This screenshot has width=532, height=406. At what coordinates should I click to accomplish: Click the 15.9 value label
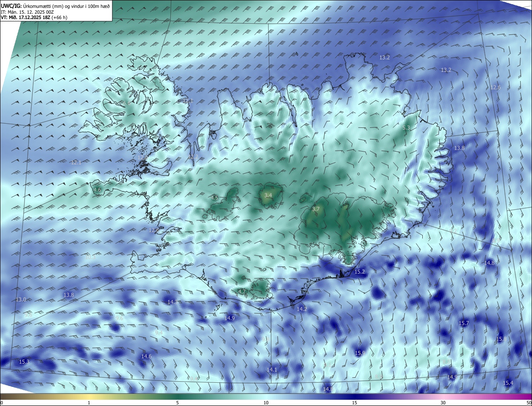[360, 353]
